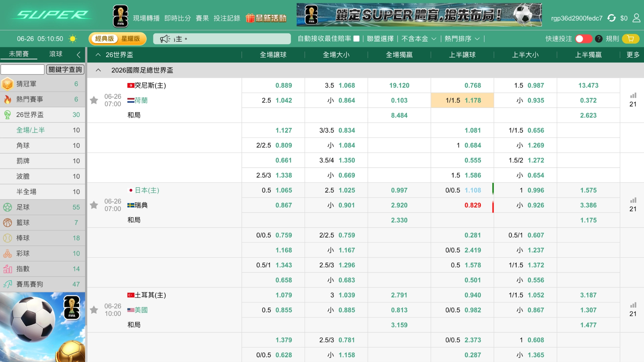644x362 pixels.
Task: Open the 鎖定SUPER體育 promo banner
Action: point(419,15)
